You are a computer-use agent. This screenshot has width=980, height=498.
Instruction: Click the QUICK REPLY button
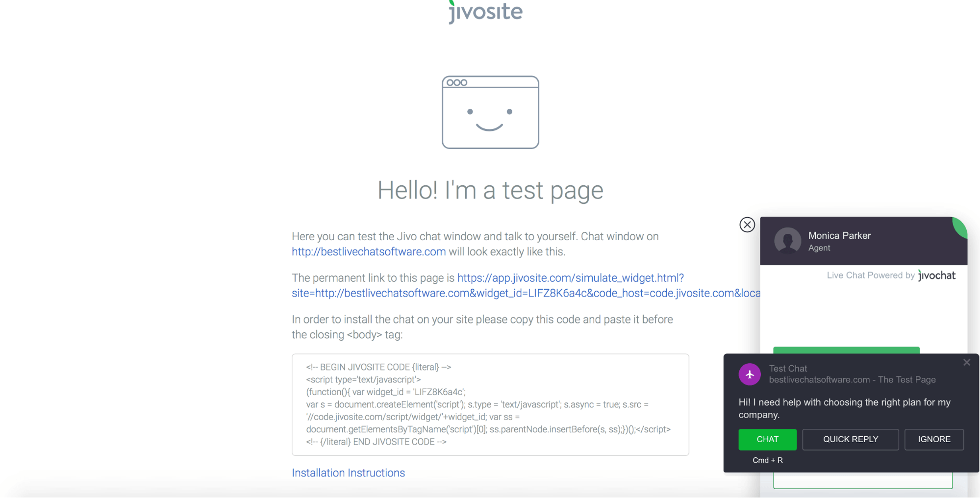(851, 439)
